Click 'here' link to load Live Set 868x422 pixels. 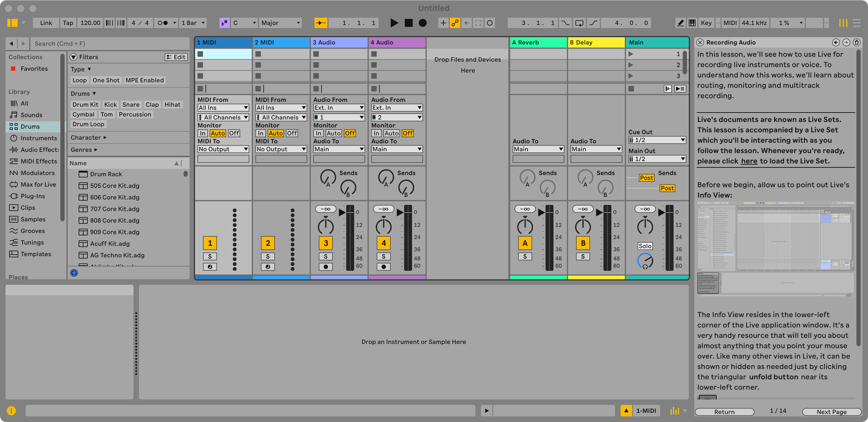749,161
